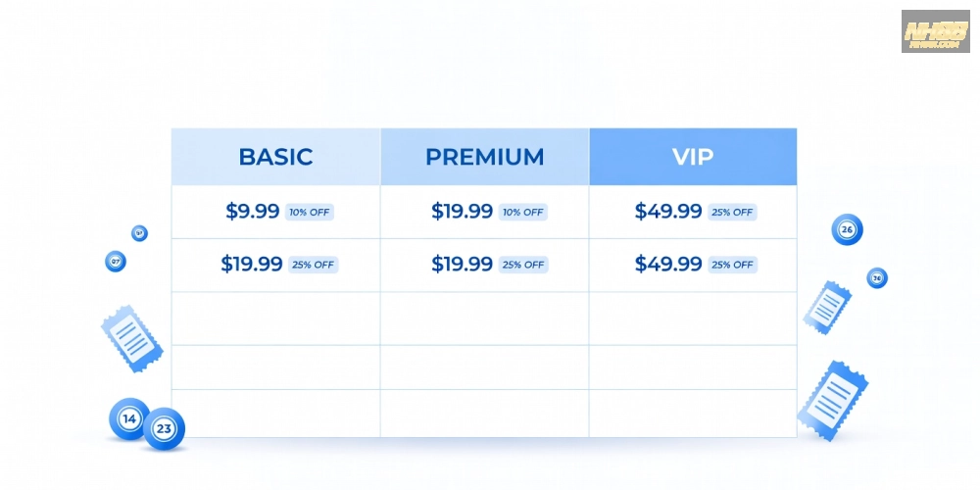Click the lottery ball numbered 26
The width and height of the screenshot is (980, 490).
click(847, 230)
